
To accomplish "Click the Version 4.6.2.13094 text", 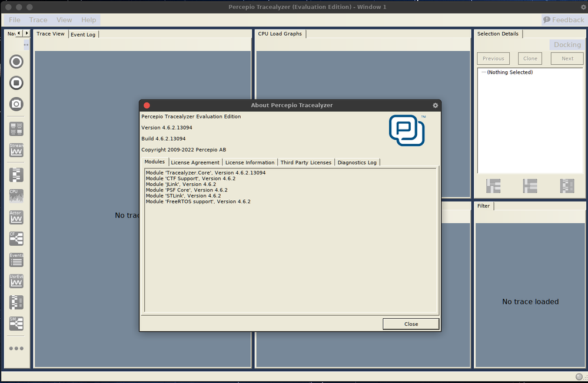I will pyautogui.click(x=167, y=128).
